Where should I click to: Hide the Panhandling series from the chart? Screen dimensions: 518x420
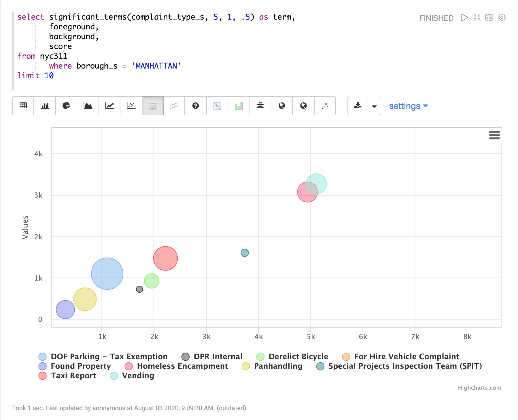[278, 366]
